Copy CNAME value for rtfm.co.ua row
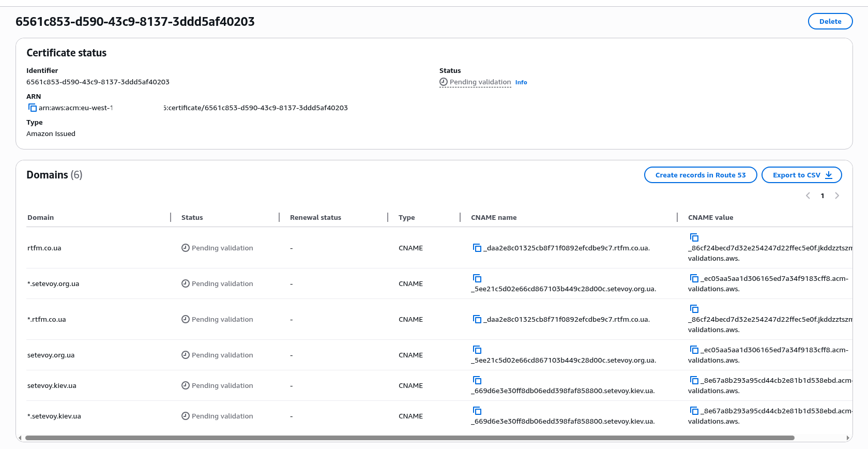This screenshot has height=449, width=868. tap(694, 237)
